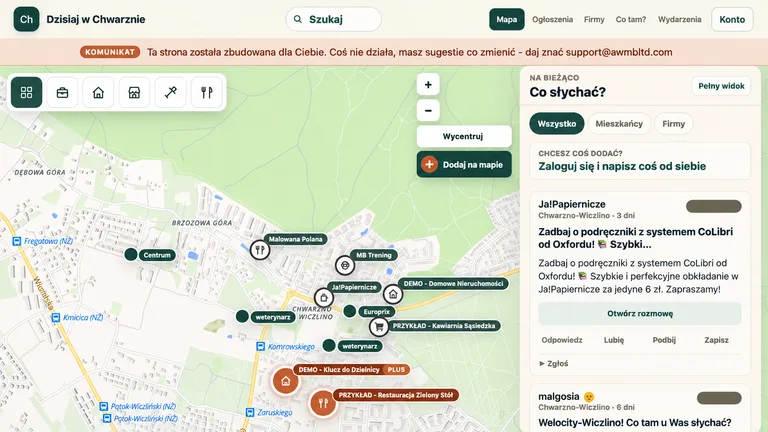The height and width of the screenshot is (432, 768).
Task: Click the MB Trening map label
Action: [374, 255]
